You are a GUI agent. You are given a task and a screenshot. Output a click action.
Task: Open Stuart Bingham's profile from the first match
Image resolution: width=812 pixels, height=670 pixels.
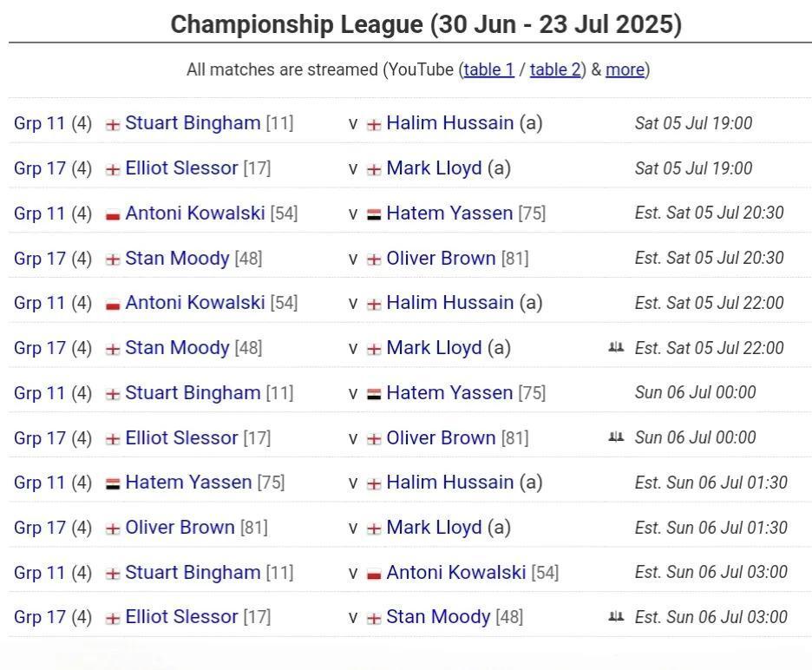click(x=193, y=123)
